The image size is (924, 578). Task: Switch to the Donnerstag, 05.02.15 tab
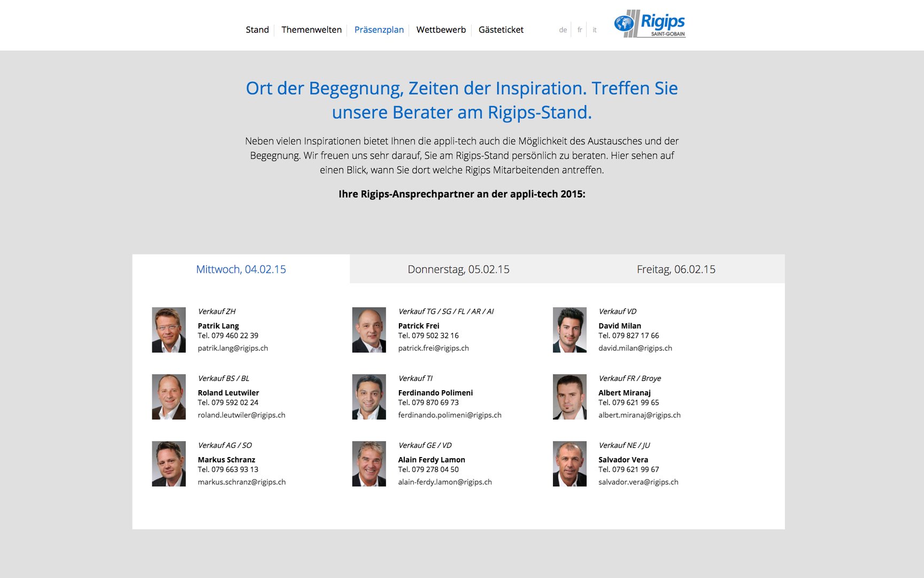pyautogui.click(x=459, y=269)
